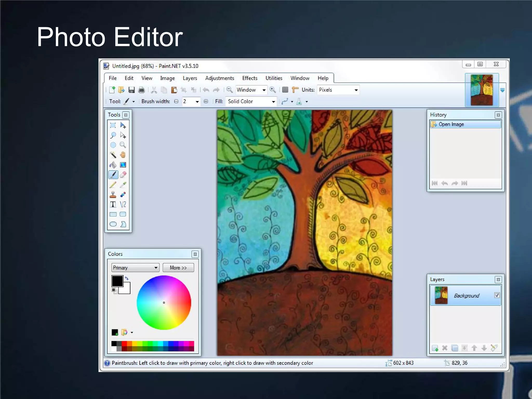Toggle Background layer visibility checkbox
This screenshot has width=532, height=399.
pos(497,295)
